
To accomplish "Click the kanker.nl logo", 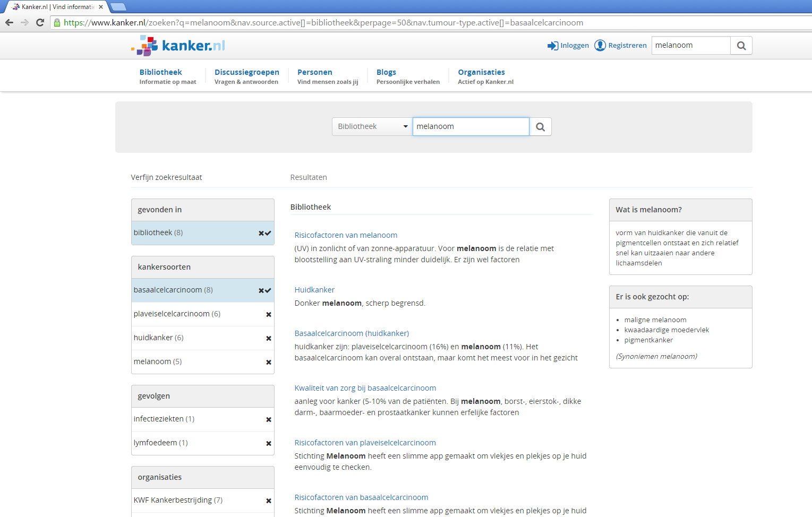I will [x=178, y=46].
